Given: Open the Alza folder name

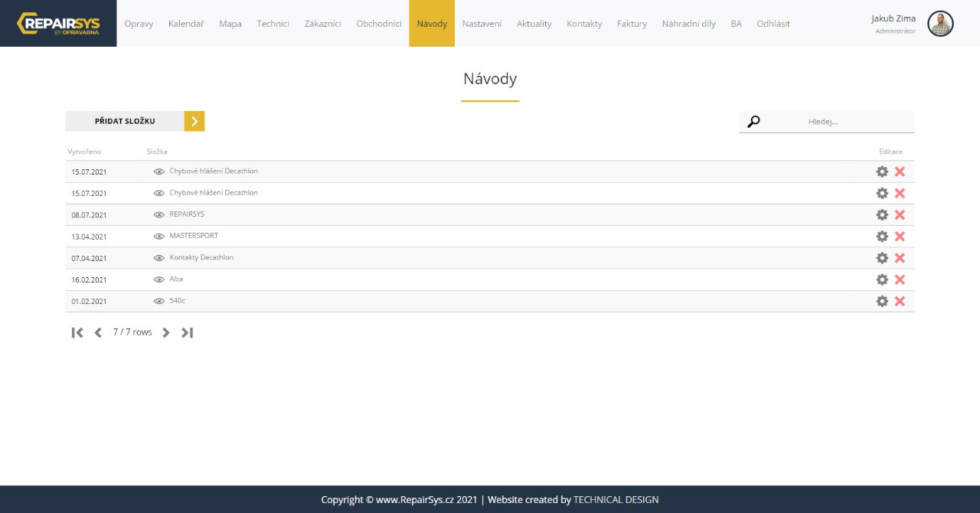Looking at the screenshot, I should (176, 279).
